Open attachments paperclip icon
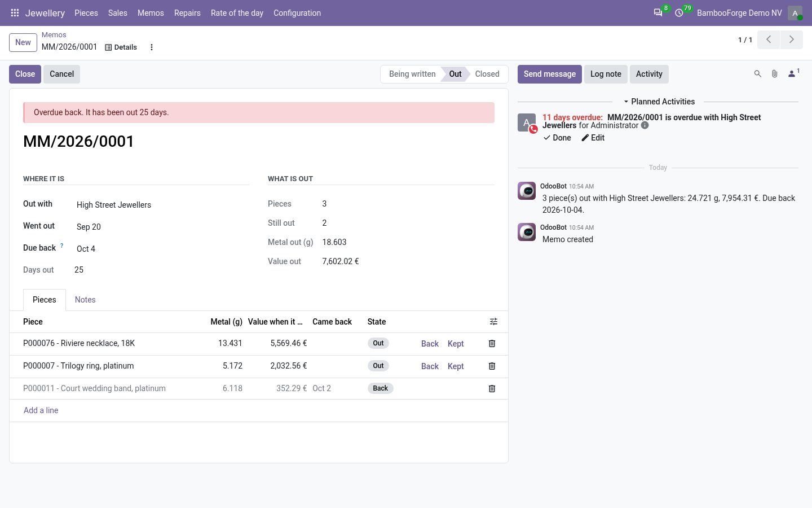Screen dimensions: 812x508 point(775,74)
